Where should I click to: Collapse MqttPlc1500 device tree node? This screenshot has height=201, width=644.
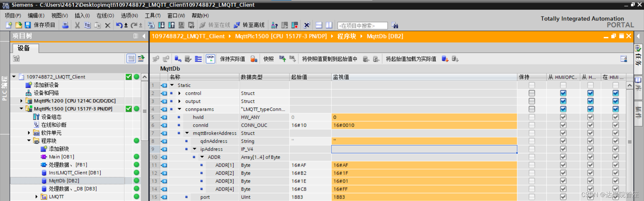click(21, 109)
